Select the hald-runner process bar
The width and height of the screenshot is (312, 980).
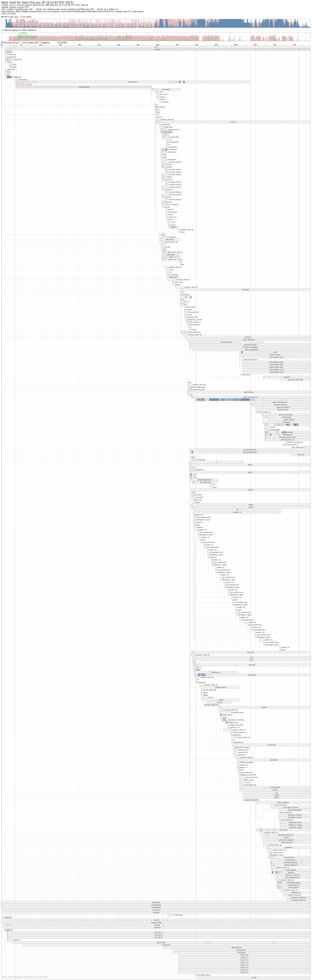pyautogui.click(x=275, y=355)
